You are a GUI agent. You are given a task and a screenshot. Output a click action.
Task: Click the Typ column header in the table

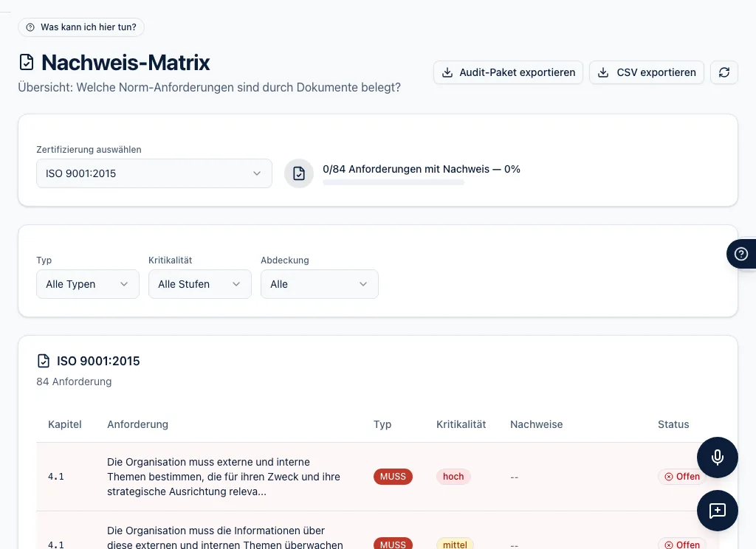tap(382, 424)
